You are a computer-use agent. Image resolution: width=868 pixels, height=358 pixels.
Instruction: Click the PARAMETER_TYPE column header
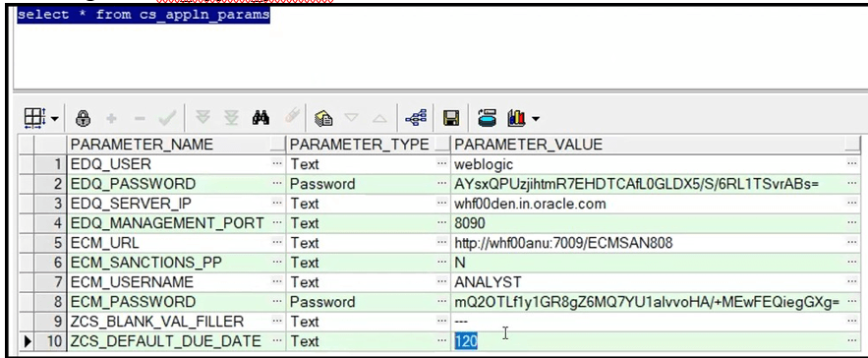click(368, 145)
